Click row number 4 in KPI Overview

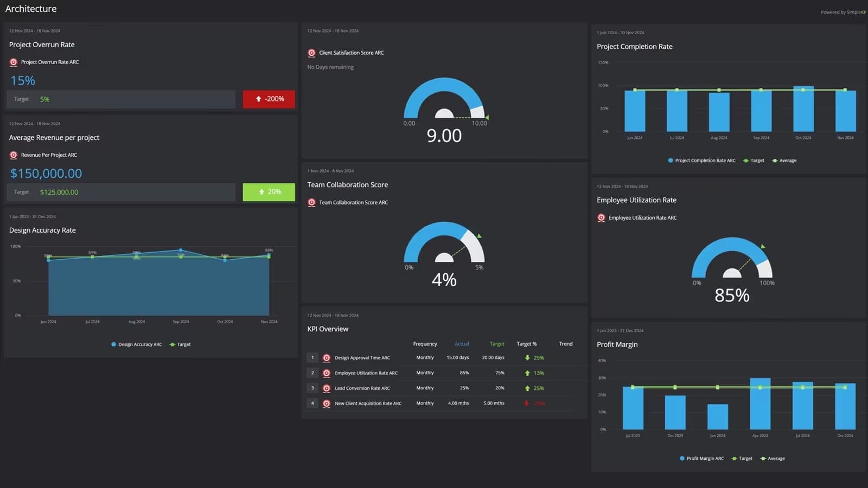[312, 403]
